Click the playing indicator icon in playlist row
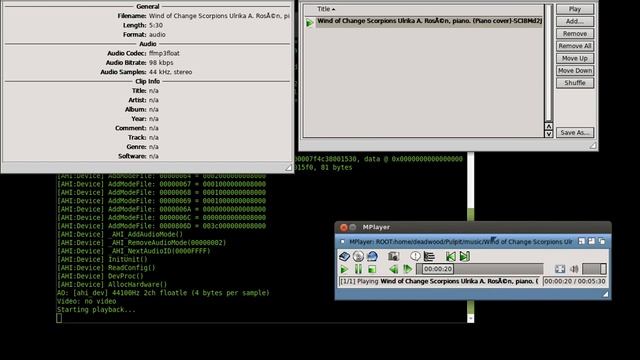This screenshot has width=640, height=360. tap(310, 23)
